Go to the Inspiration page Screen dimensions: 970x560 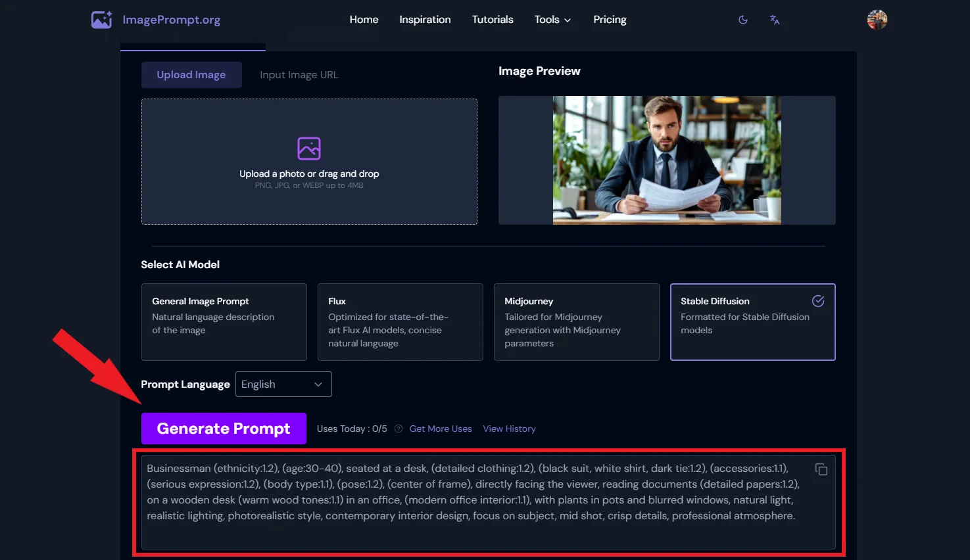(425, 20)
